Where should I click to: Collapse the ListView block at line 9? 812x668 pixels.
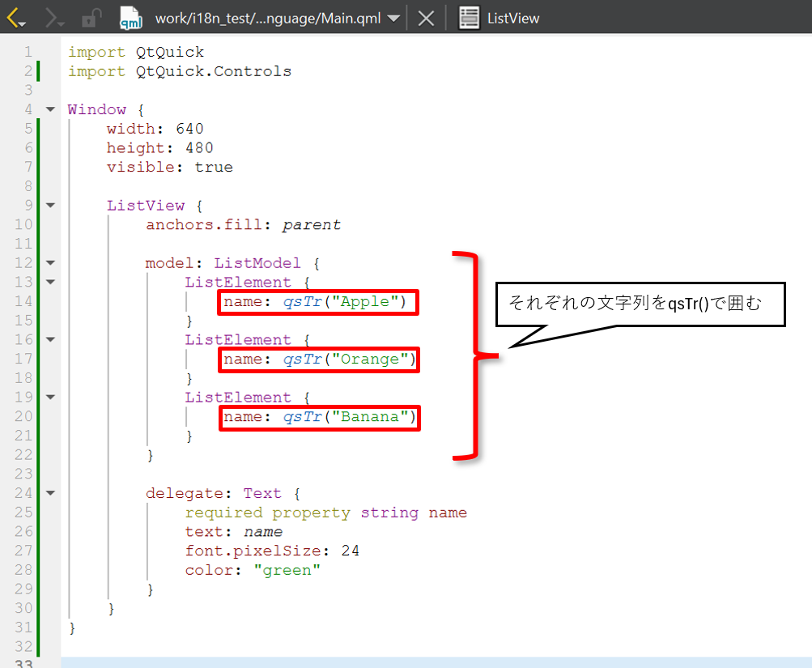pos(50,206)
